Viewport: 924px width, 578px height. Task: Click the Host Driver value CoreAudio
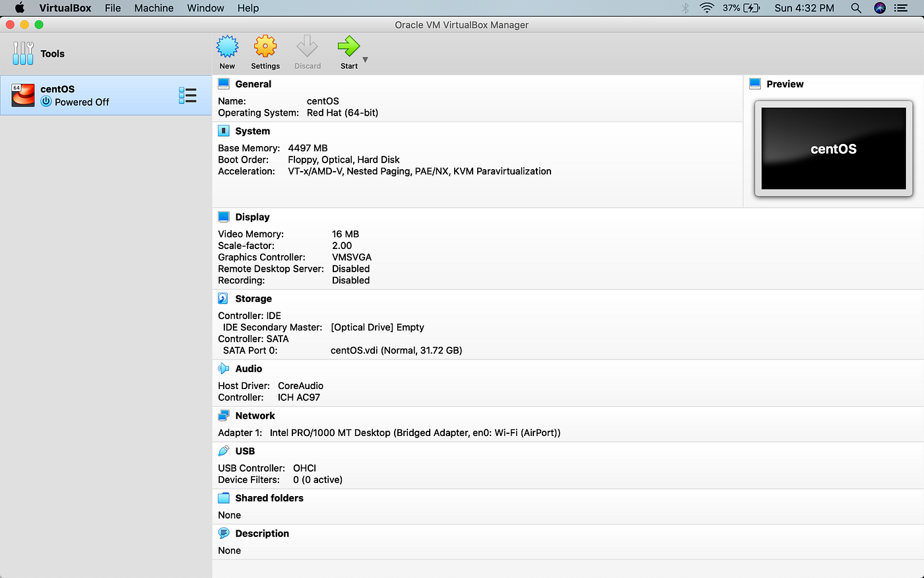[300, 386]
